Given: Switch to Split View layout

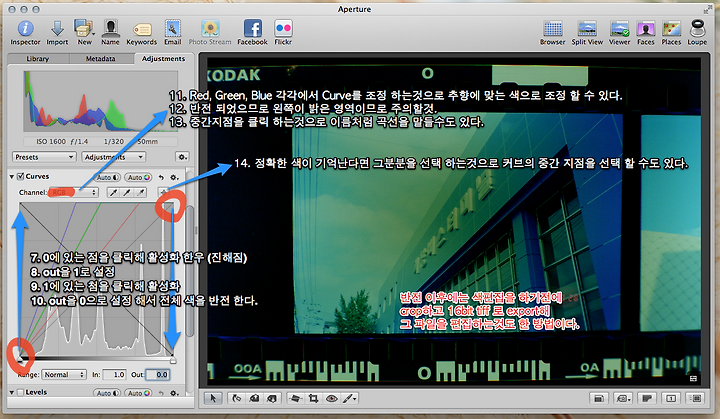Looking at the screenshot, I should (587, 33).
